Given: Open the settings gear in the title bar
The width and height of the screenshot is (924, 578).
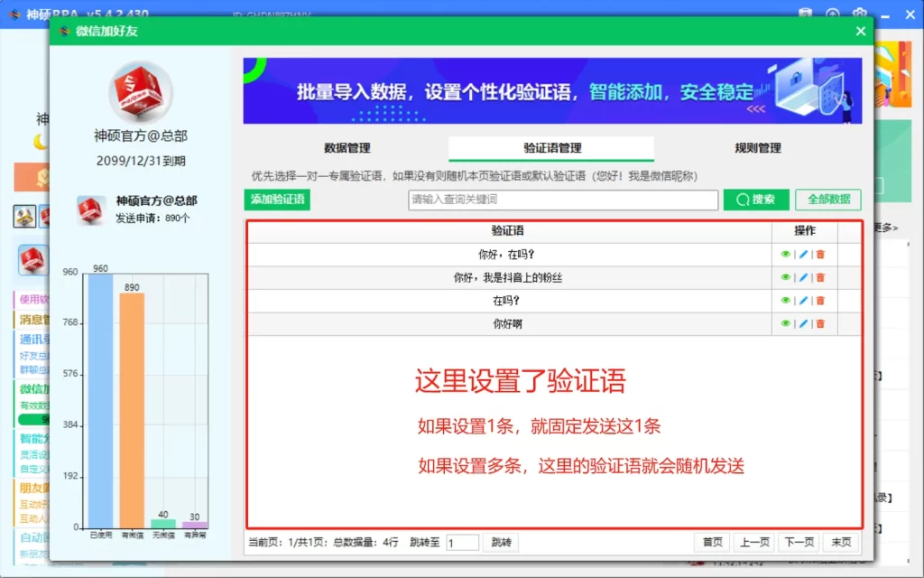Looking at the screenshot, I should tap(860, 14).
